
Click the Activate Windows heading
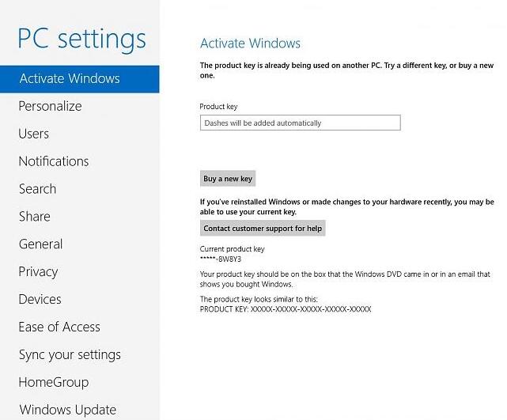(250, 44)
